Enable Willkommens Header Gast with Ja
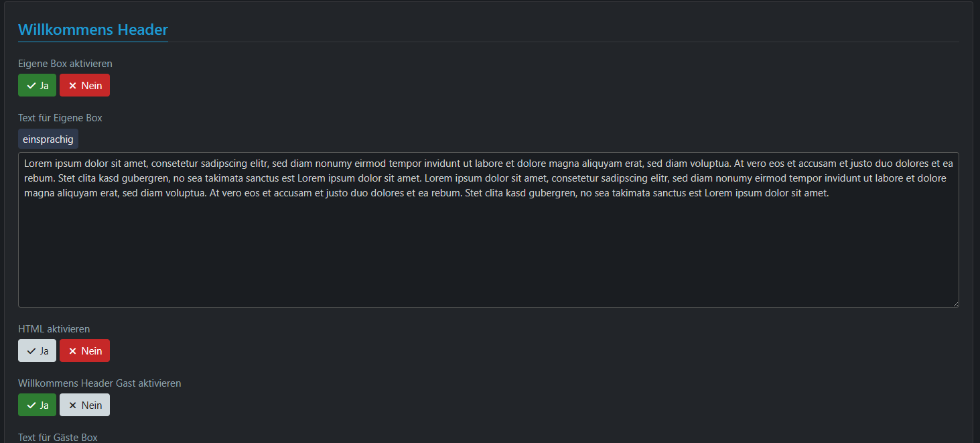The image size is (980, 443). [38, 405]
